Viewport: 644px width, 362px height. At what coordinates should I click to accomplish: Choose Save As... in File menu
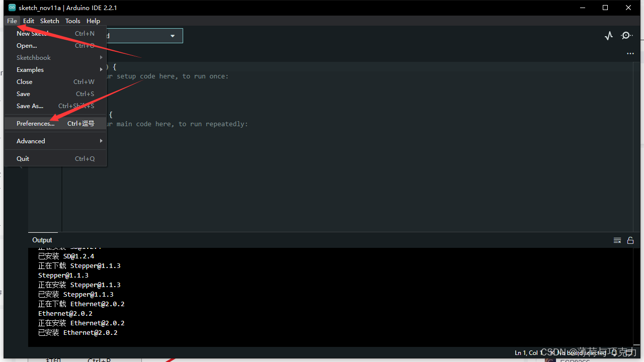[x=55, y=106]
